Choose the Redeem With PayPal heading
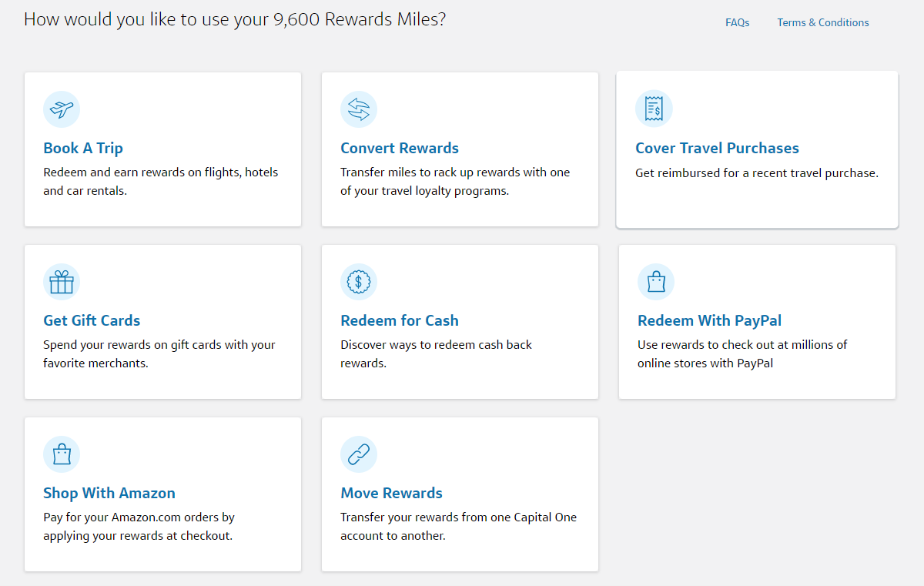 [x=709, y=320]
